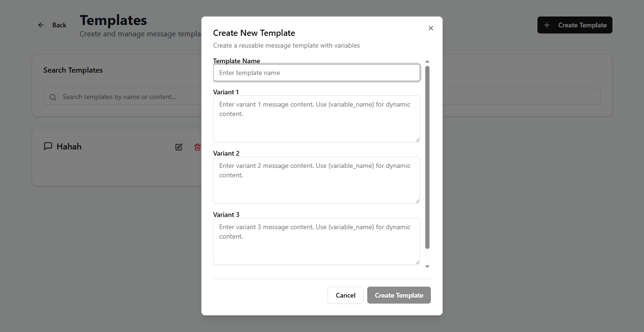
Task: Click Create Template button in the dialog footer
Action: (399, 295)
